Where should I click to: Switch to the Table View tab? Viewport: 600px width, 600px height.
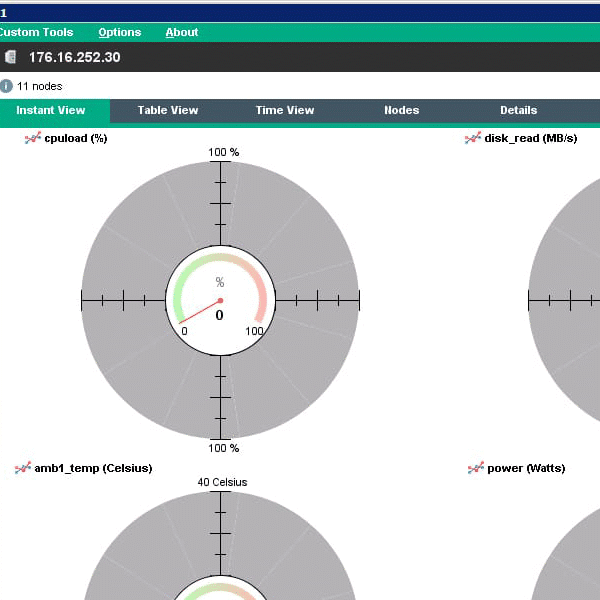click(168, 110)
